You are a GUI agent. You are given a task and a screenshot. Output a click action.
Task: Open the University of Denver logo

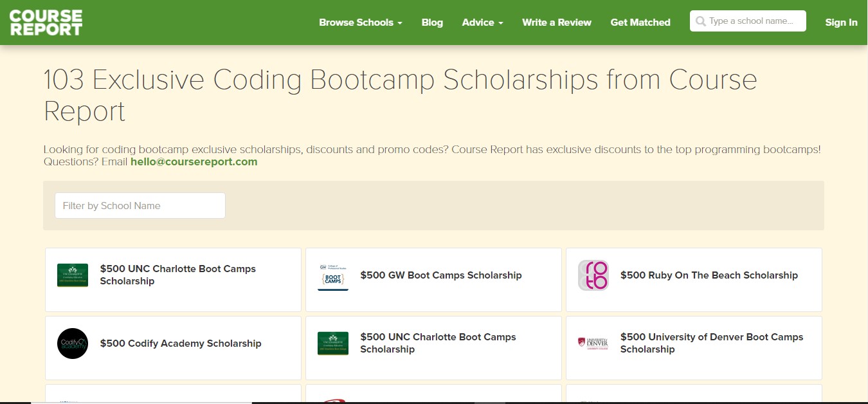pyautogui.click(x=593, y=342)
